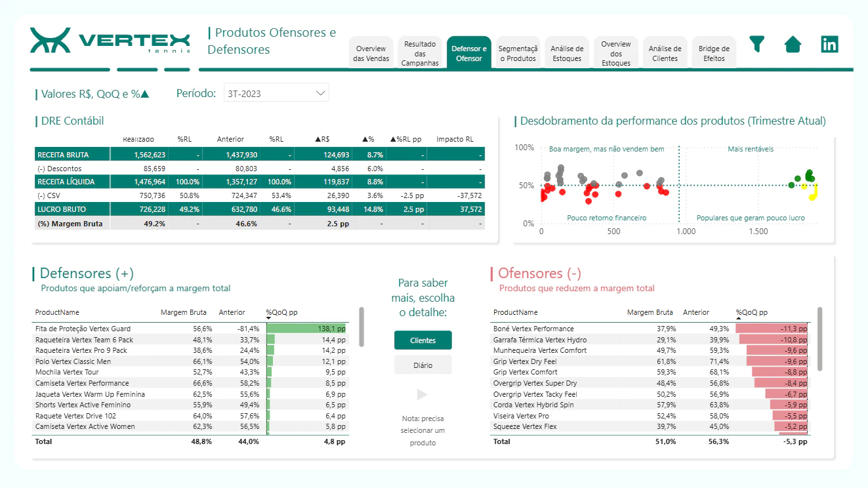This screenshot has width=868, height=488.
Task: Click the 138,1 pp green data bar
Action: pyautogui.click(x=306, y=329)
